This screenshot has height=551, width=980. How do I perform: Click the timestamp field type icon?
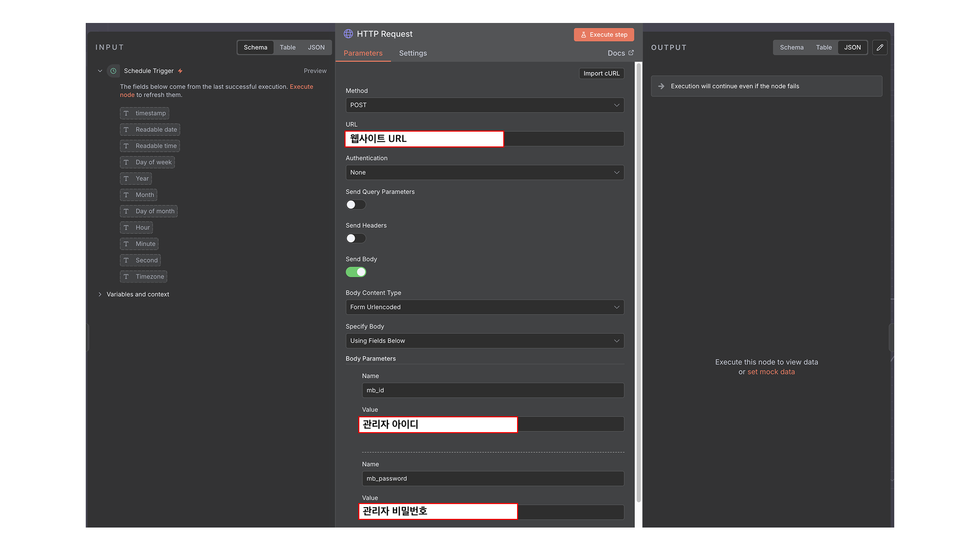pyautogui.click(x=126, y=113)
